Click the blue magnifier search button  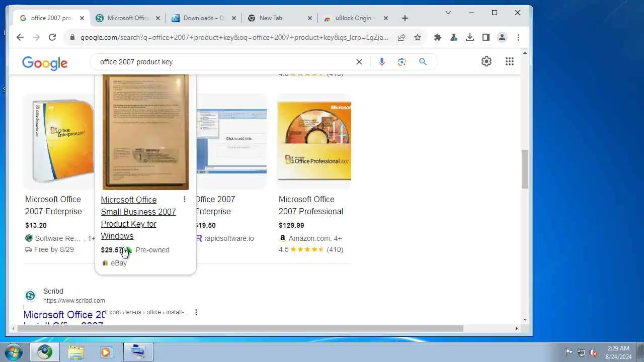pyautogui.click(x=423, y=62)
